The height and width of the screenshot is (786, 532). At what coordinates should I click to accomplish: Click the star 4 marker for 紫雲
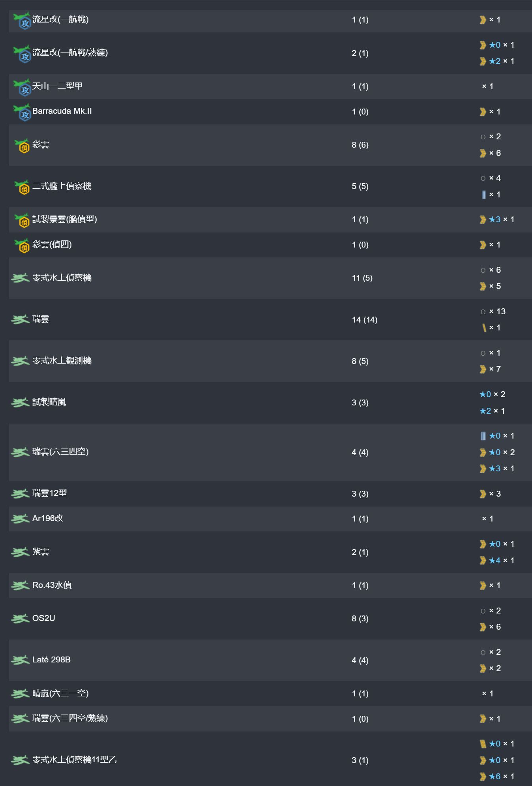coord(495,561)
